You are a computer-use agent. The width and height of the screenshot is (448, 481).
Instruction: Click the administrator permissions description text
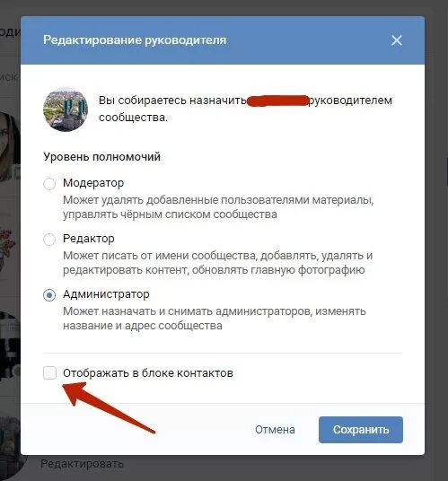[215, 319]
